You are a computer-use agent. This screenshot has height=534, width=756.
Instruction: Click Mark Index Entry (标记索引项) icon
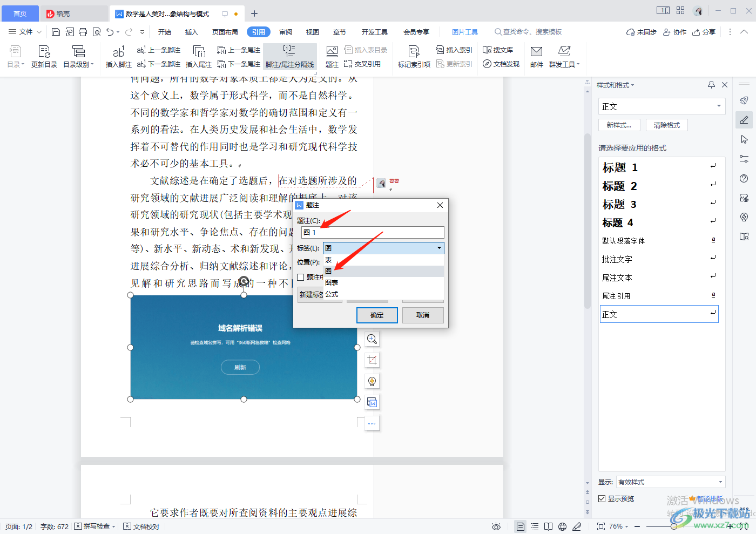click(x=414, y=56)
